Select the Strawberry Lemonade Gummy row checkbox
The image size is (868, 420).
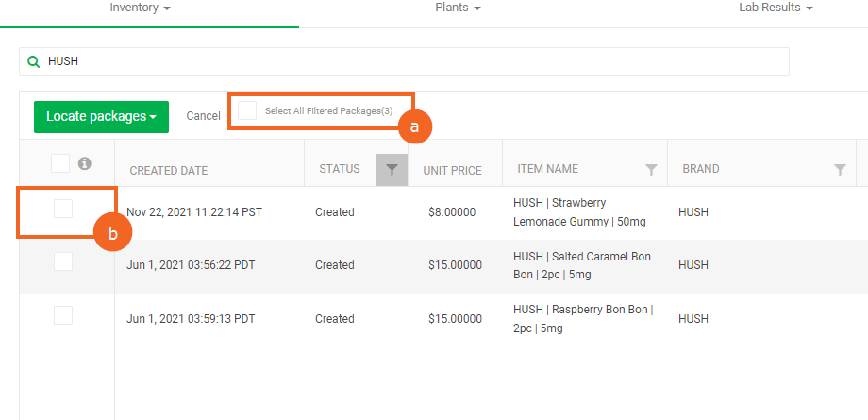point(63,209)
